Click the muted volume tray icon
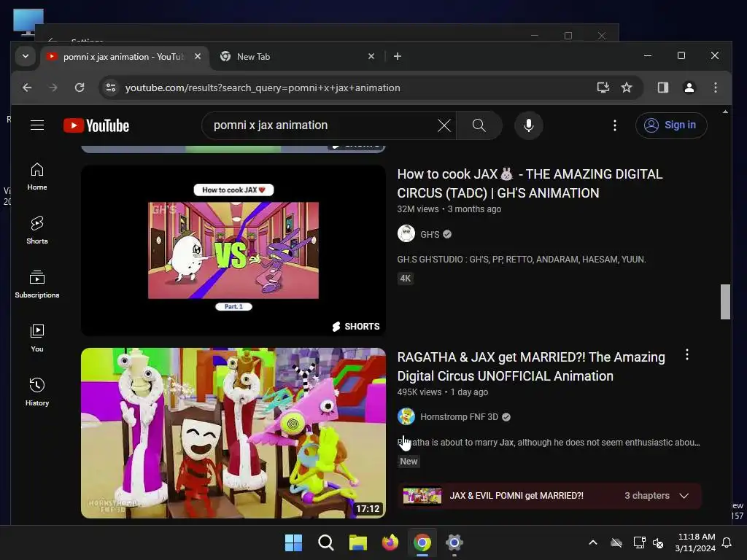747x560 pixels. (x=658, y=542)
